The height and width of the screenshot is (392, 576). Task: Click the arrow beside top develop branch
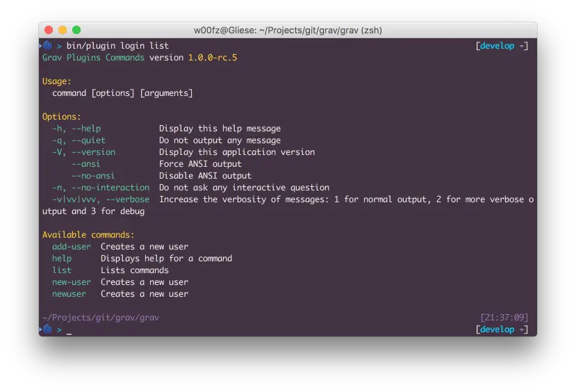tap(521, 47)
